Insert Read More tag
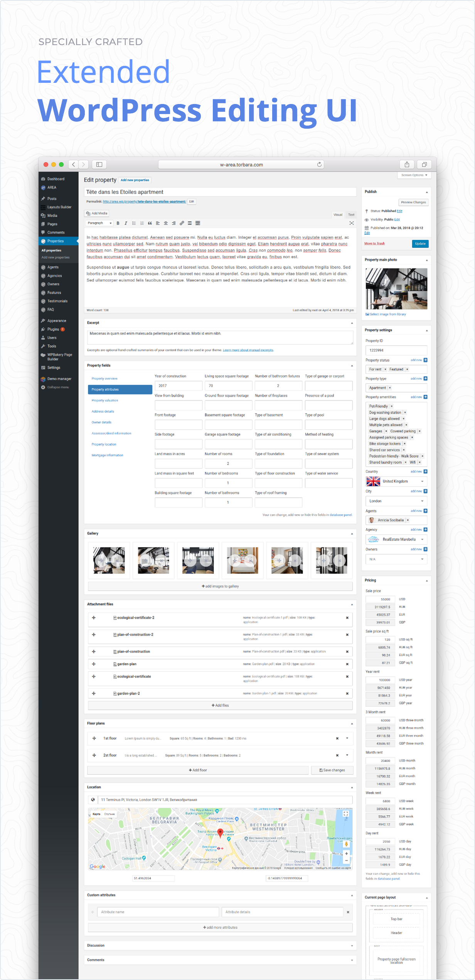The width and height of the screenshot is (475, 980). click(x=190, y=223)
